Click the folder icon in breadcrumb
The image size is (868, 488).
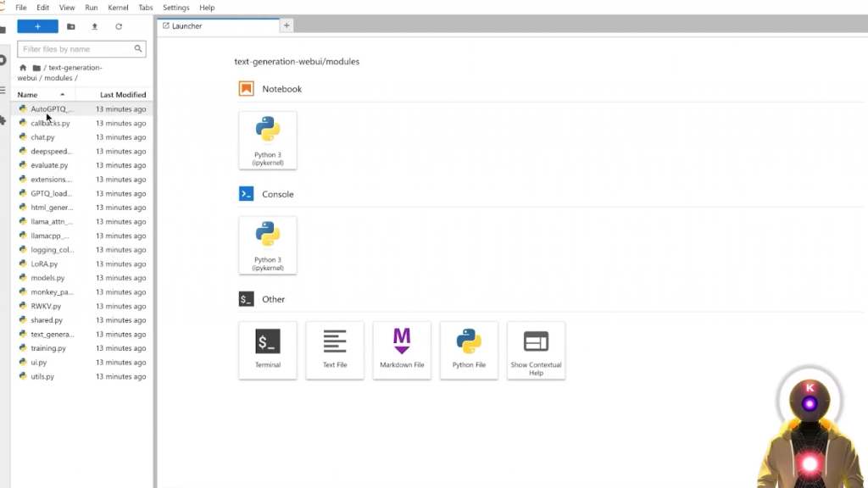pyautogui.click(x=36, y=68)
